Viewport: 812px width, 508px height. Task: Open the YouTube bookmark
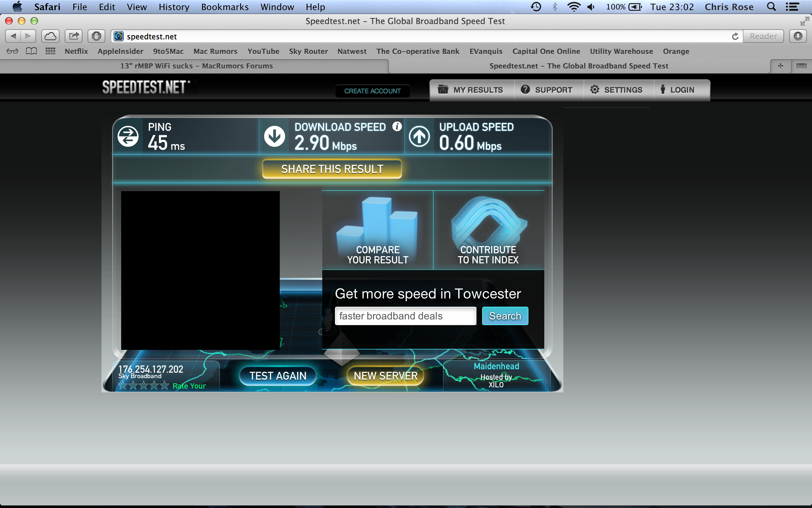point(263,51)
